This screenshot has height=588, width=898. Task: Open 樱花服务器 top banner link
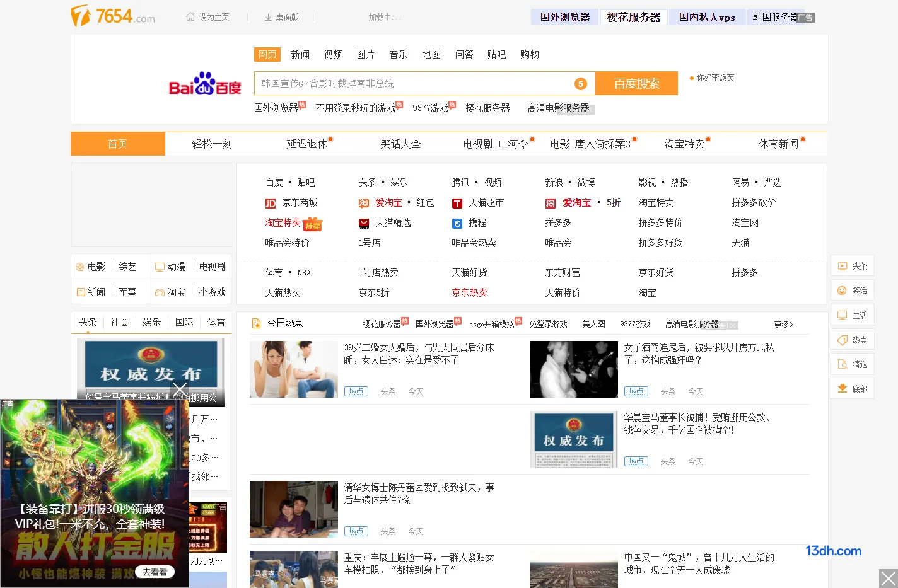(x=634, y=17)
